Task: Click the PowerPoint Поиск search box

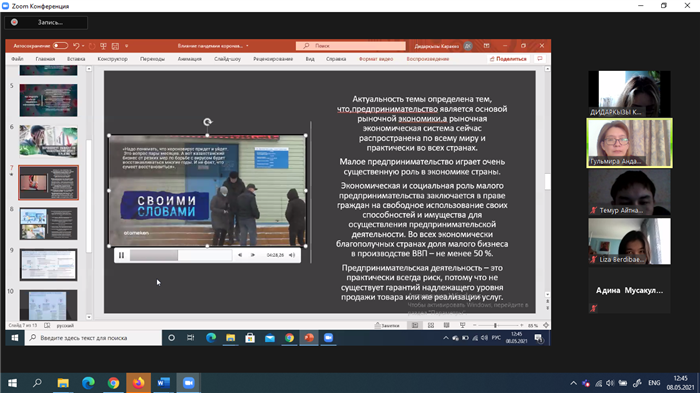Action: 351,46
